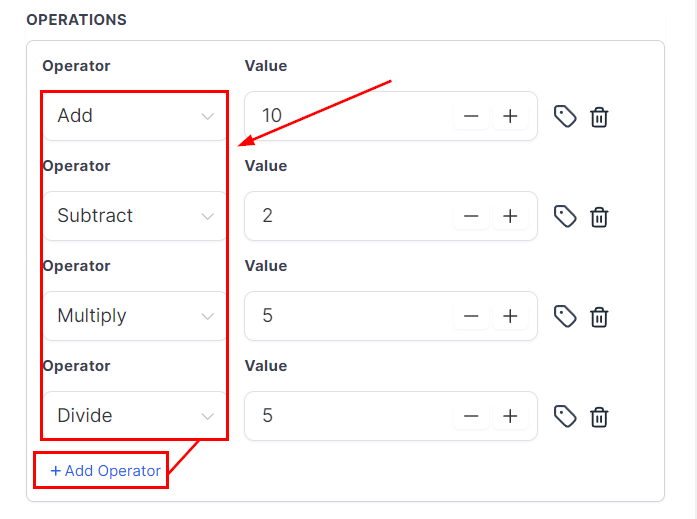Click the tag icon in the Divide row
Screen dimensions: 697x519
coord(565,416)
